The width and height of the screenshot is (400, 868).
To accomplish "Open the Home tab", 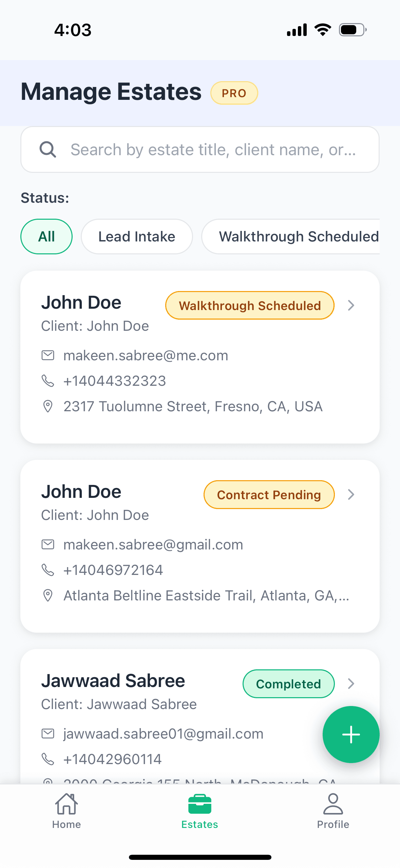I will pos(66,811).
